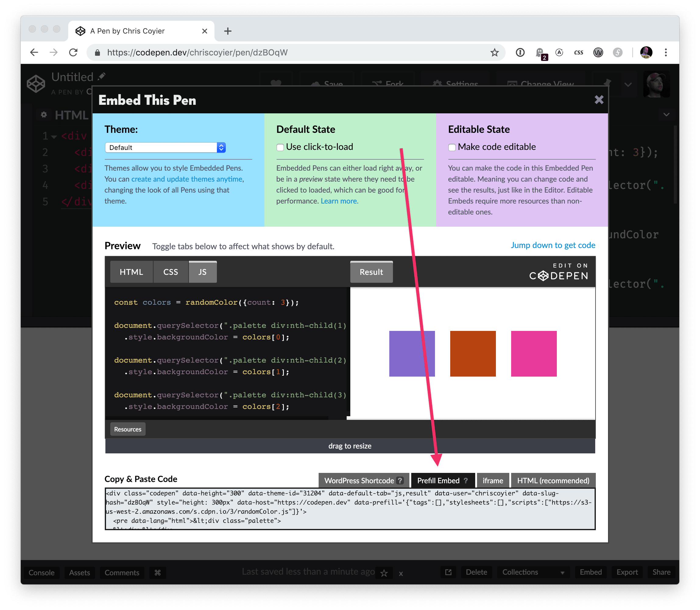Show help for Prefill Embed
Image resolution: width=700 pixels, height=610 pixels.
[465, 480]
